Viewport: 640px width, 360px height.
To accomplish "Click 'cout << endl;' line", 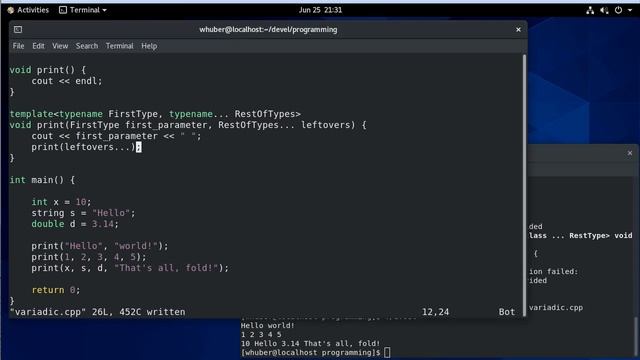I will pos(67,81).
